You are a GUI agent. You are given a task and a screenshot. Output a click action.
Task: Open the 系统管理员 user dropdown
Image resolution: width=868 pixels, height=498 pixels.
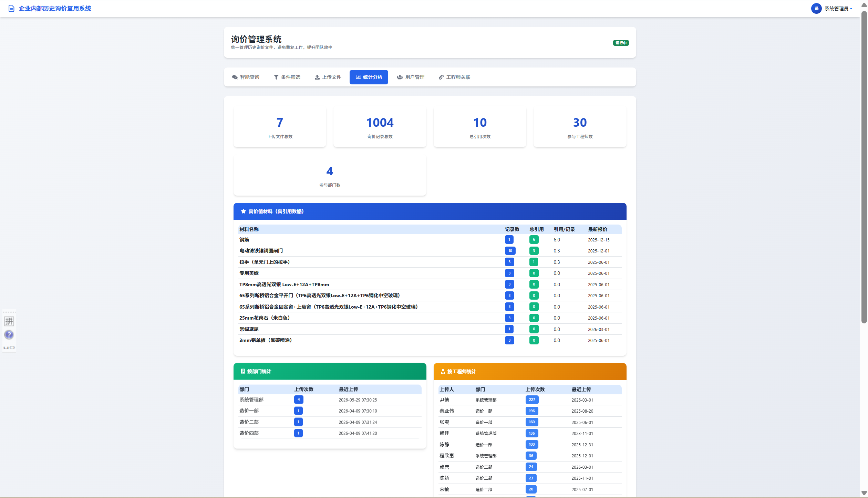[x=838, y=8]
